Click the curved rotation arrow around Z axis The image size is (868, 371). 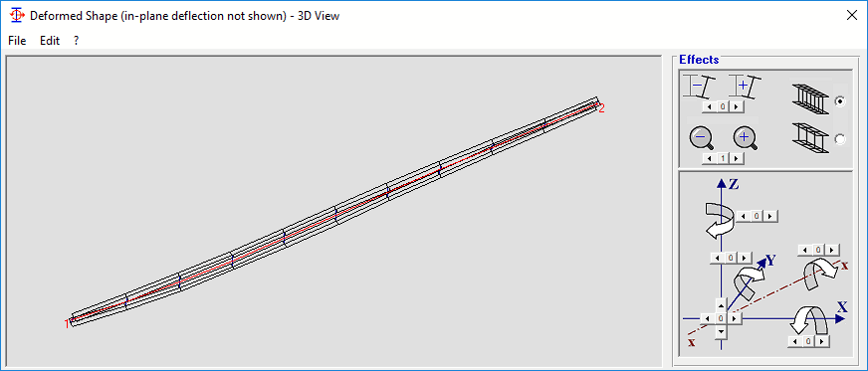(x=720, y=220)
